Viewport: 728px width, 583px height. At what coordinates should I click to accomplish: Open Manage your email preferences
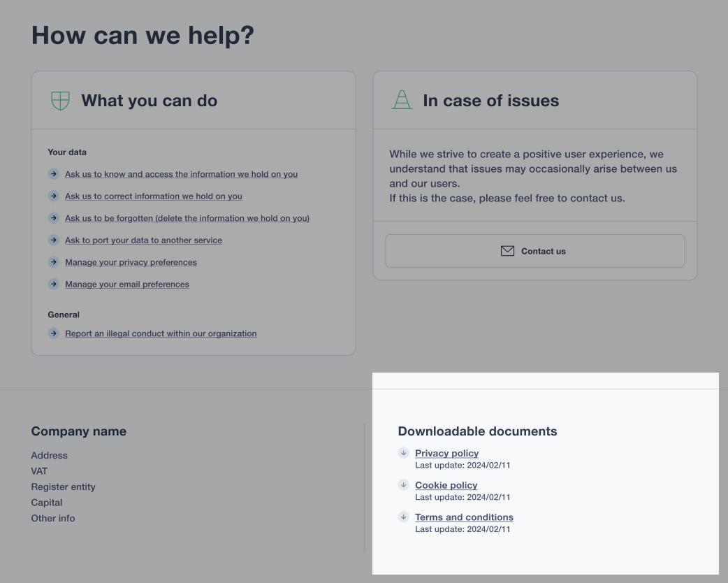pos(126,285)
